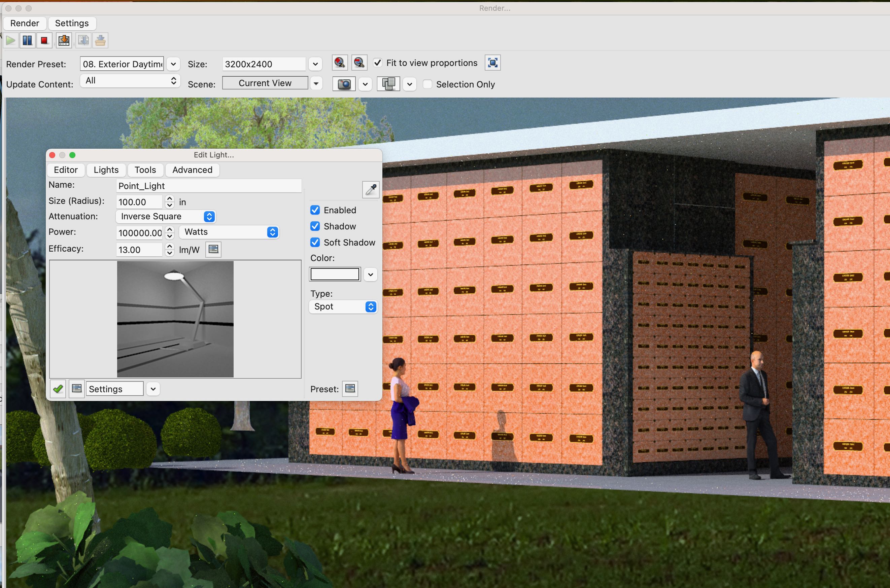
Task: Click the Render Preset text field
Action: coord(122,64)
